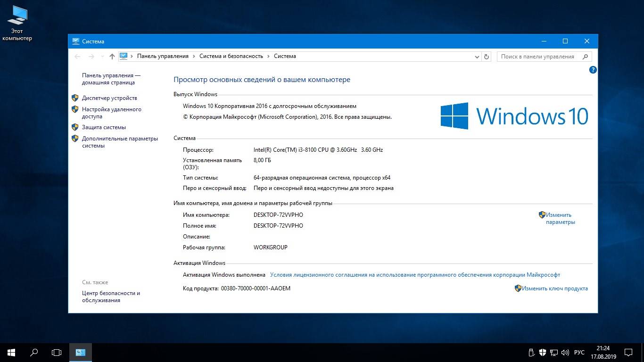Click Windows 10 Корпоративная 2016 edition text
The image size is (644, 362).
270,106
